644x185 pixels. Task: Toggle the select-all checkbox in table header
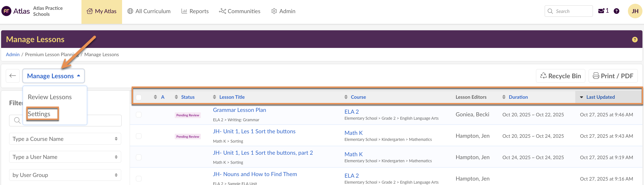pos(139,97)
